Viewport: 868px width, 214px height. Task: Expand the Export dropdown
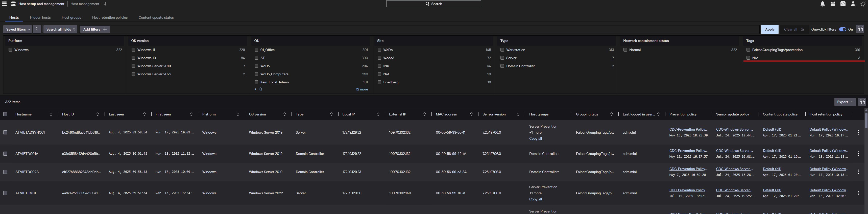(x=845, y=102)
